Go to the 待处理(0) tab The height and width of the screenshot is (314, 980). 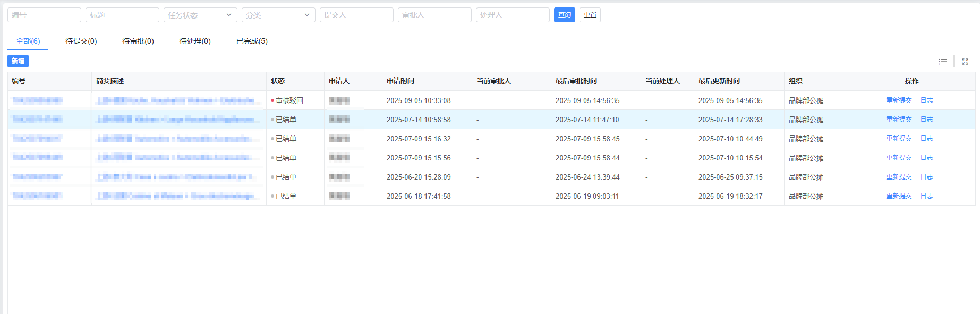[195, 41]
